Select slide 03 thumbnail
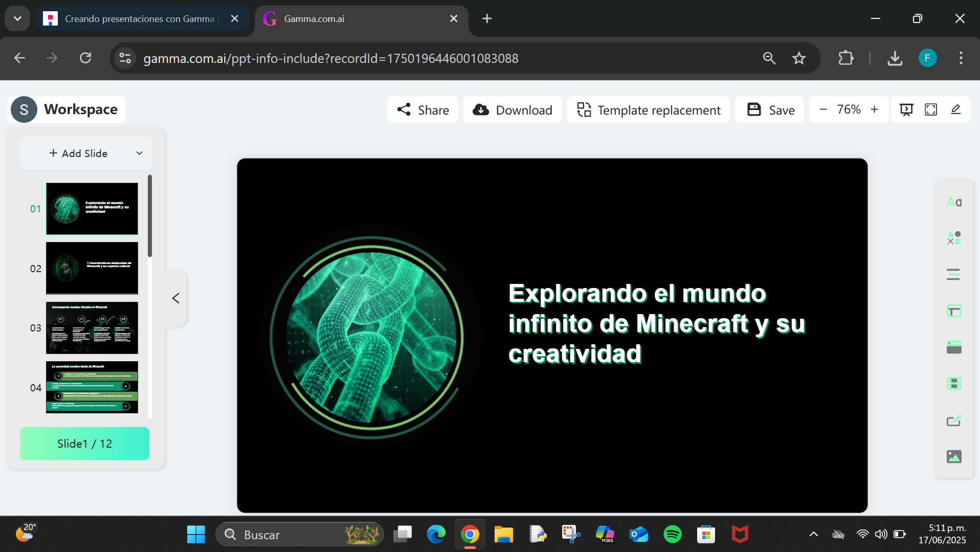This screenshot has width=980, height=552. 92,328
